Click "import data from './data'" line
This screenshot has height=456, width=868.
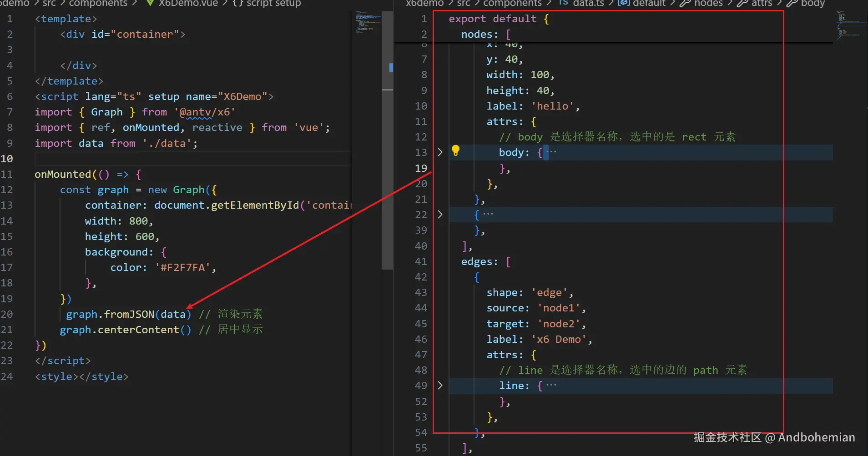click(116, 143)
